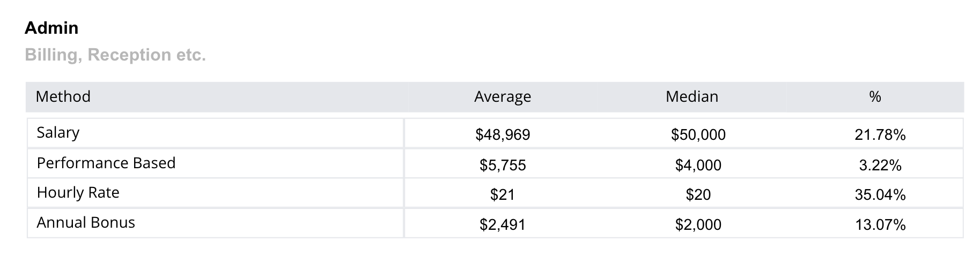Click the Median column header

(x=691, y=96)
